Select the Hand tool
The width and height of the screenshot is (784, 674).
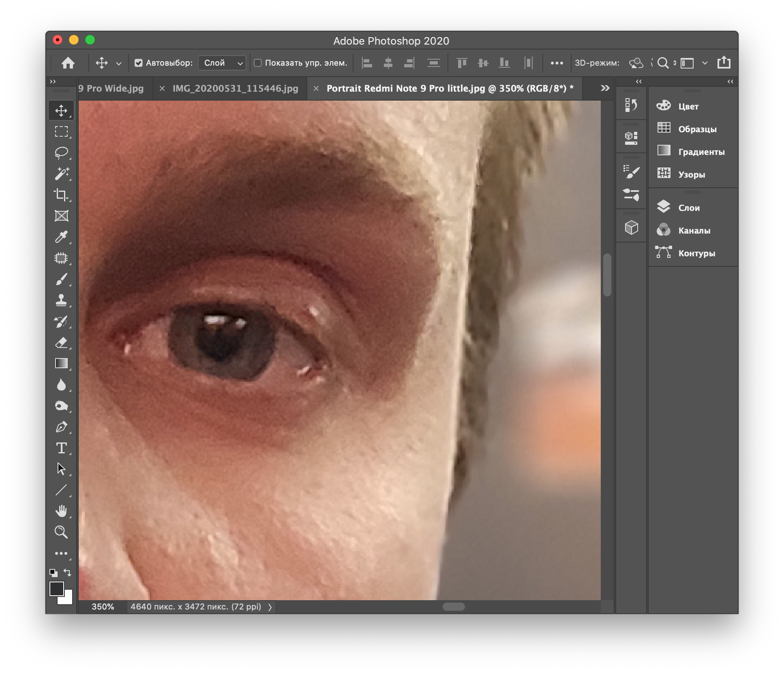point(61,511)
